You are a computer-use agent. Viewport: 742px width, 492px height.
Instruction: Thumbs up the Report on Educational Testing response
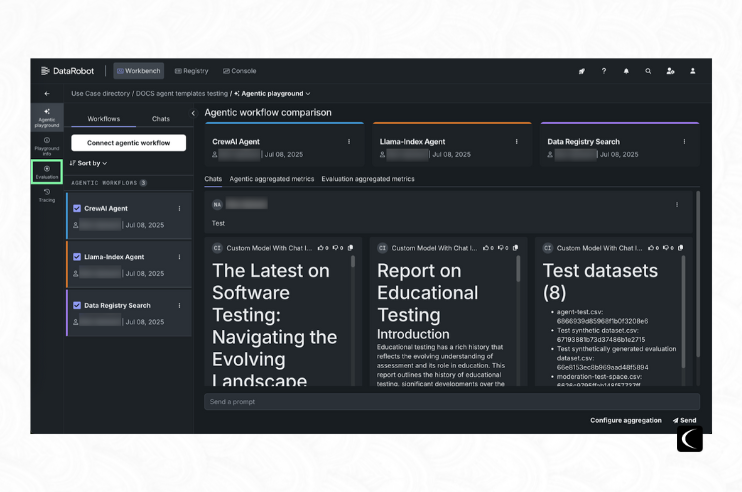point(488,248)
